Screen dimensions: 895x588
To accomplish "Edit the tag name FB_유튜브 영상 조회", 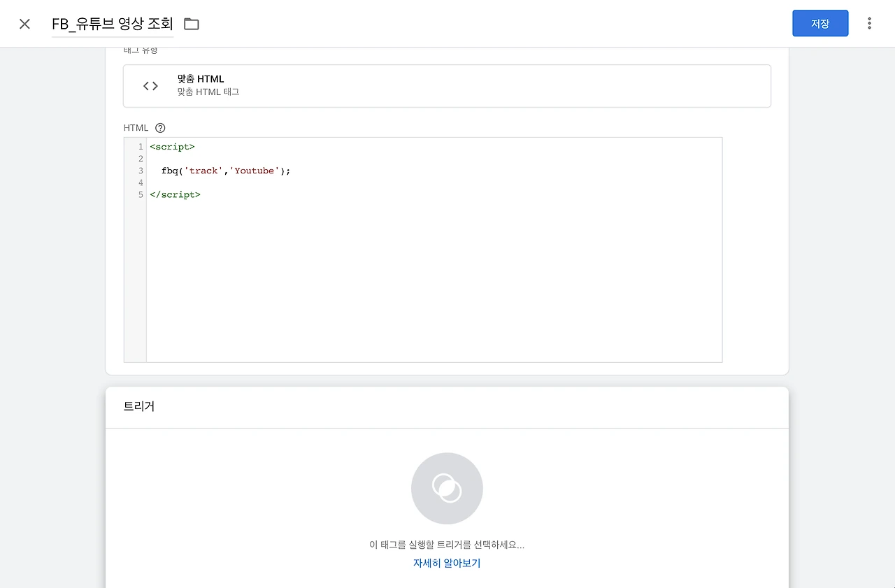I will click(113, 24).
